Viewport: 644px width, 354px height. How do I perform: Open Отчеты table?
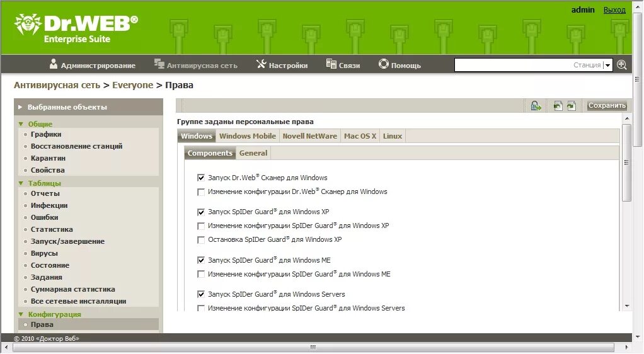point(45,193)
